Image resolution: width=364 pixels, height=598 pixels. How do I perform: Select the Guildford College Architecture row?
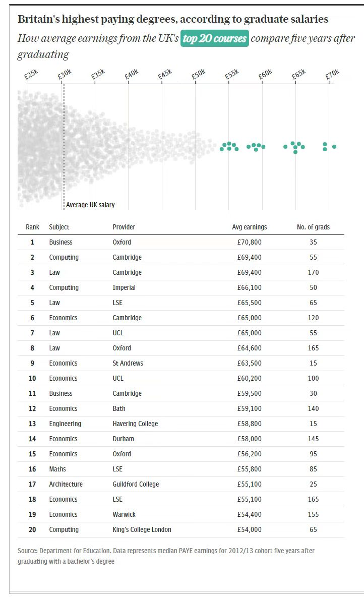(x=181, y=485)
